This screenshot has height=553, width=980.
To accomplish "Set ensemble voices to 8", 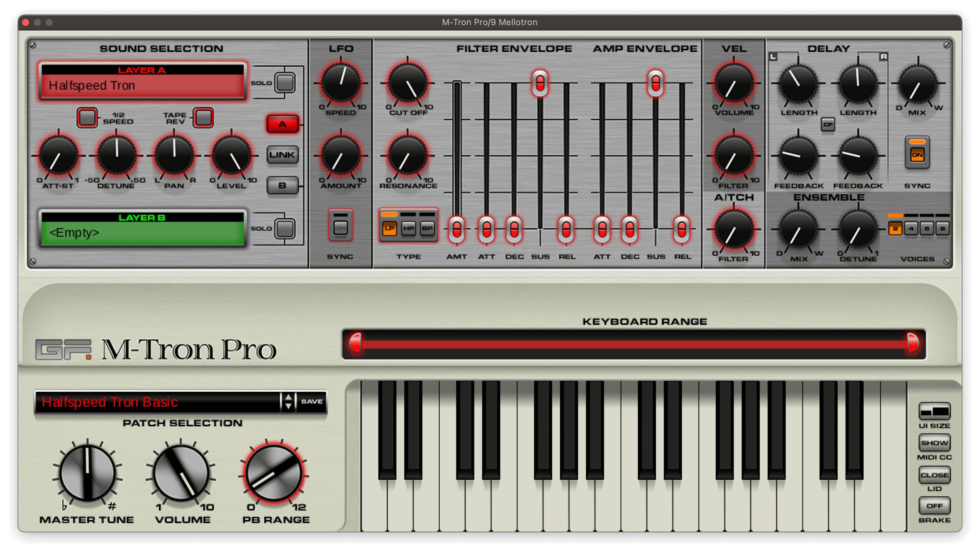I will pos(942,229).
